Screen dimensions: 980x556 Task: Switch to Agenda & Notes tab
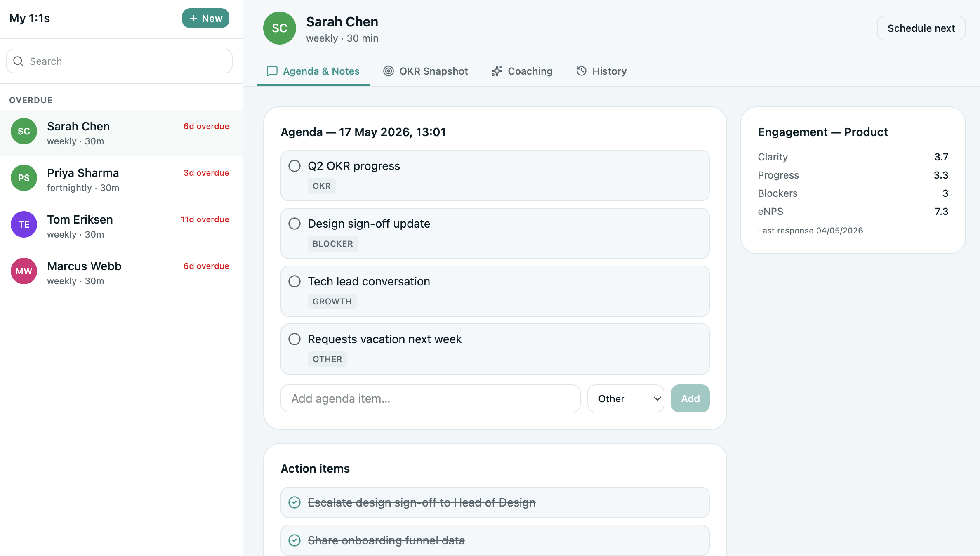tap(313, 71)
